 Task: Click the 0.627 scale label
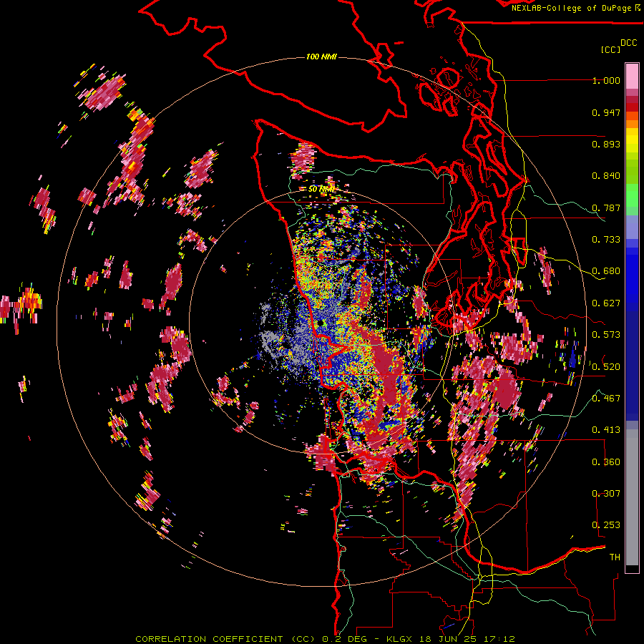click(x=606, y=303)
